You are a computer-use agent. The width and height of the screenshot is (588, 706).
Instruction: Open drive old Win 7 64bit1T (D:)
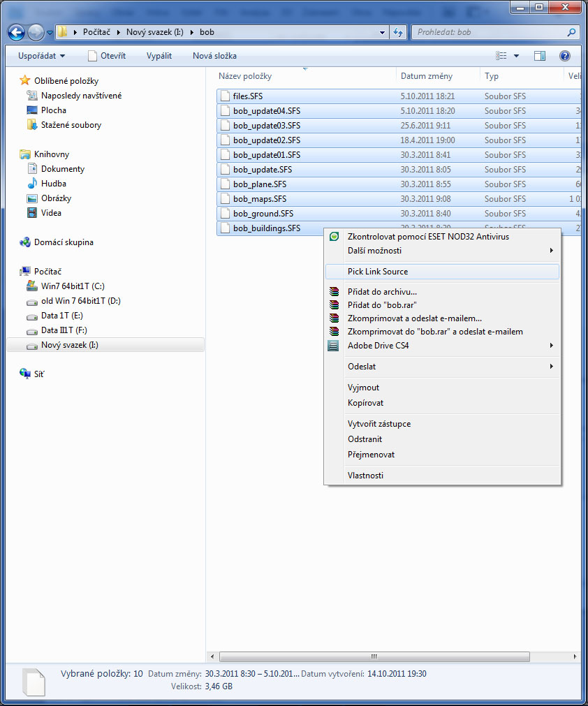tap(80, 301)
